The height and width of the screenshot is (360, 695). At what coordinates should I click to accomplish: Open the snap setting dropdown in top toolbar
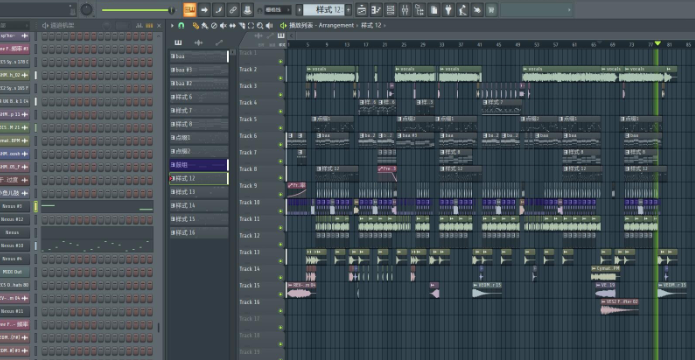coord(278,10)
